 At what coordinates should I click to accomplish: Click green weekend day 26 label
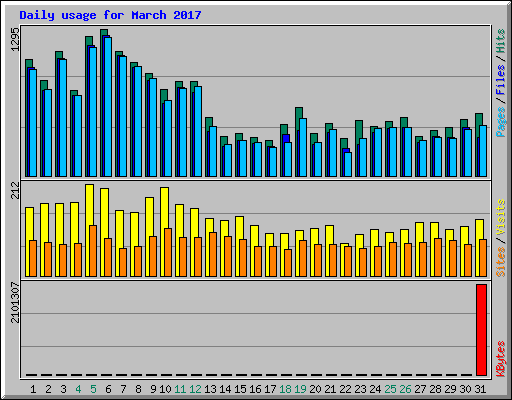[405, 389]
